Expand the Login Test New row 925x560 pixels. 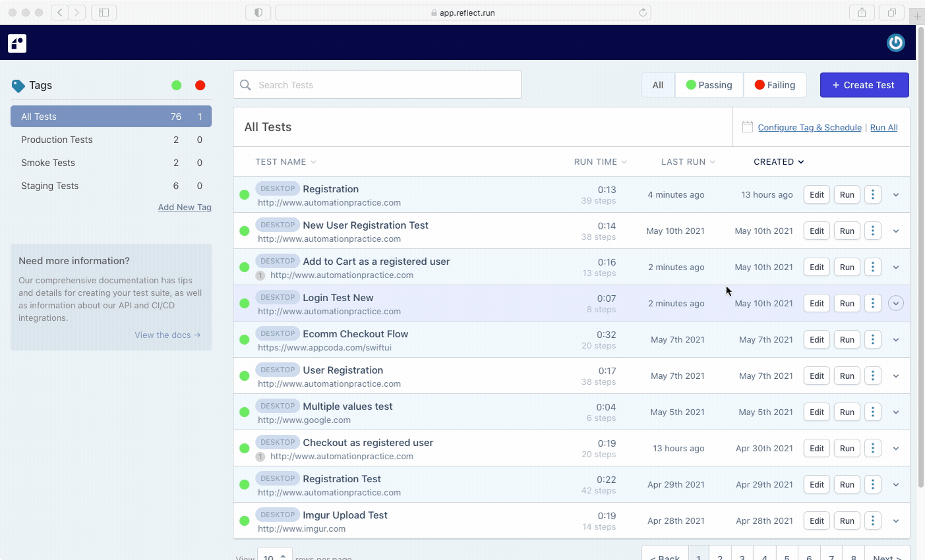point(895,303)
